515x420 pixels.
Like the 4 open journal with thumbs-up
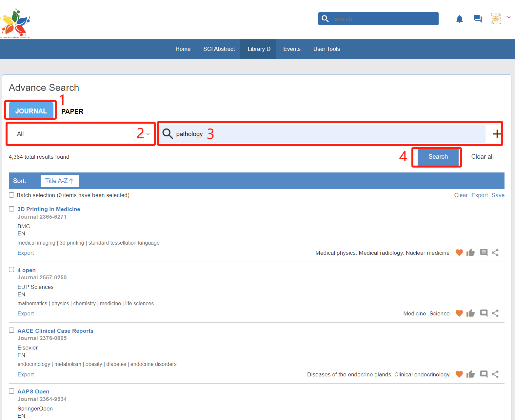470,313
